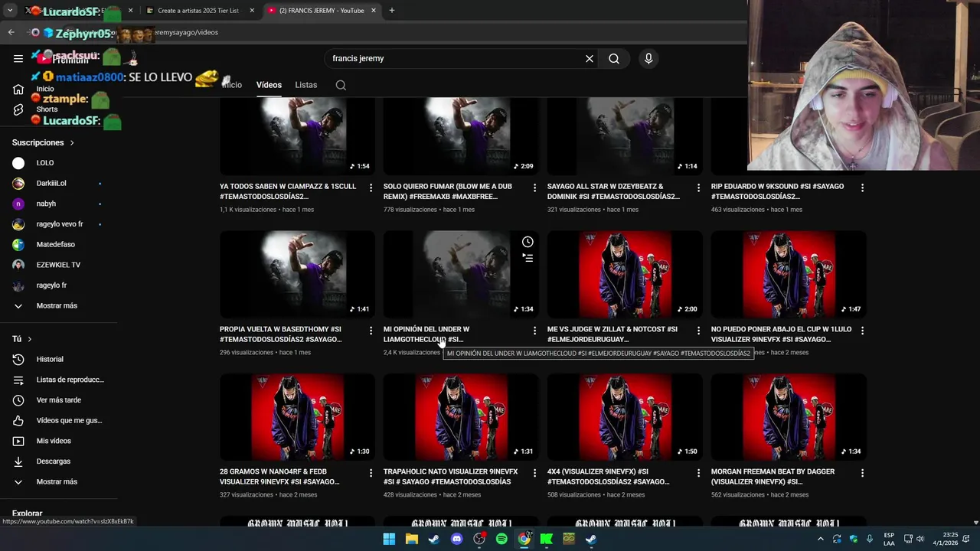The width and height of the screenshot is (980, 551).
Task: Select the FRANCIS JEREMY - YouTube browser tab
Action: click(321, 11)
